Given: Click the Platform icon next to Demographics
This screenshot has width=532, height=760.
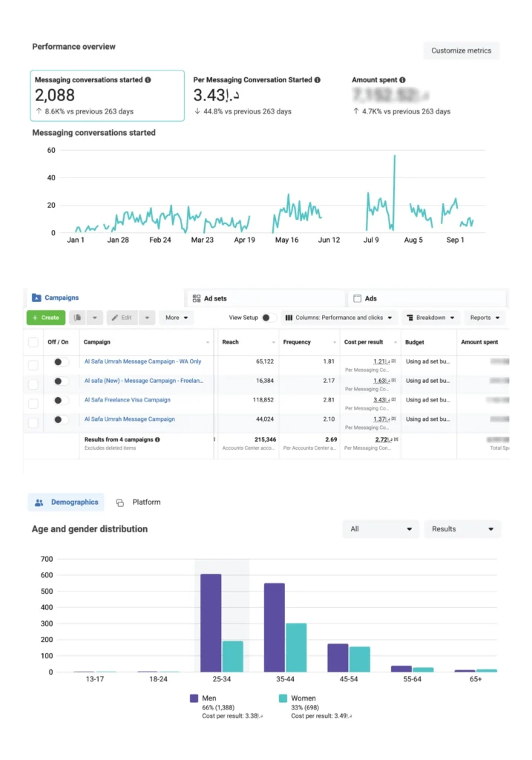Looking at the screenshot, I should coord(120,503).
